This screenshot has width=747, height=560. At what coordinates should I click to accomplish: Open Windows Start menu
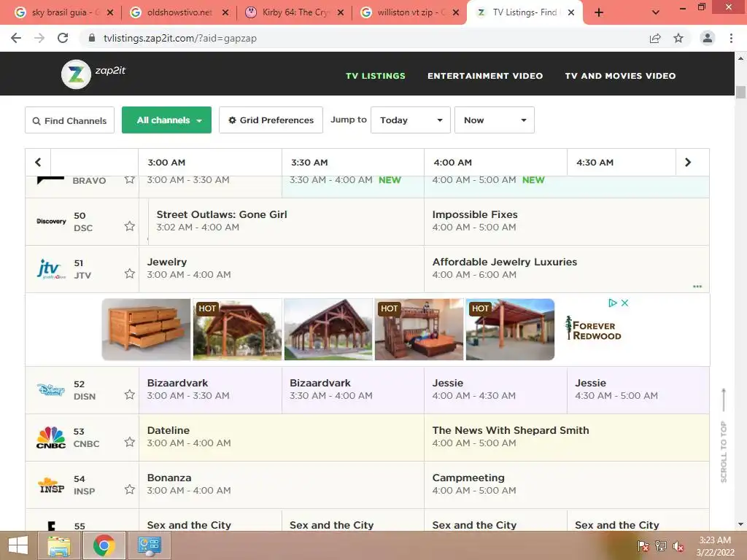pyautogui.click(x=18, y=545)
